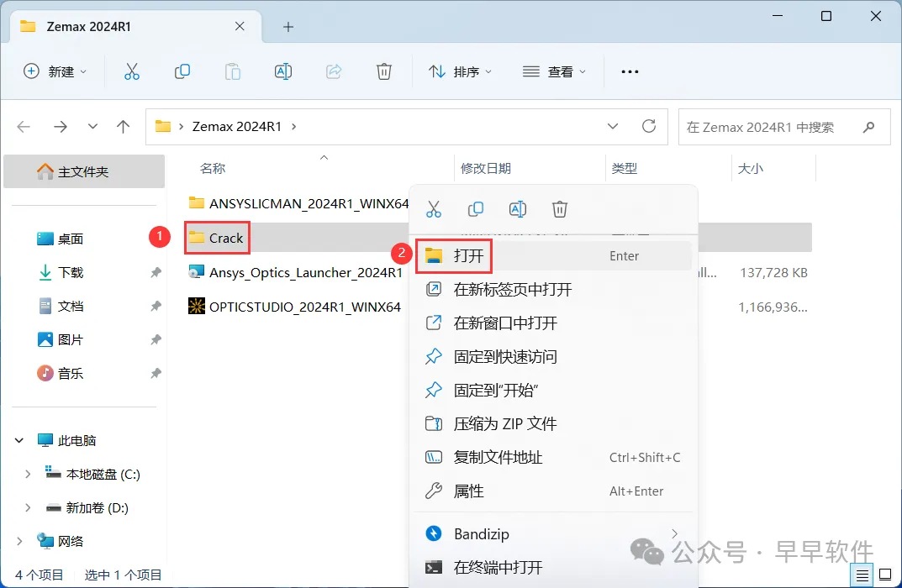
Task: Click the Delete icon in context menu
Action: point(560,209)
